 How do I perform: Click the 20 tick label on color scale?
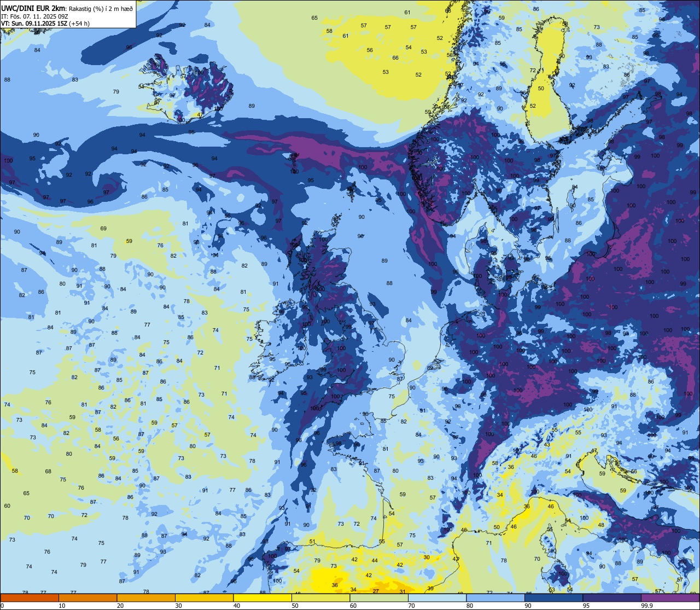coord(120,606)
